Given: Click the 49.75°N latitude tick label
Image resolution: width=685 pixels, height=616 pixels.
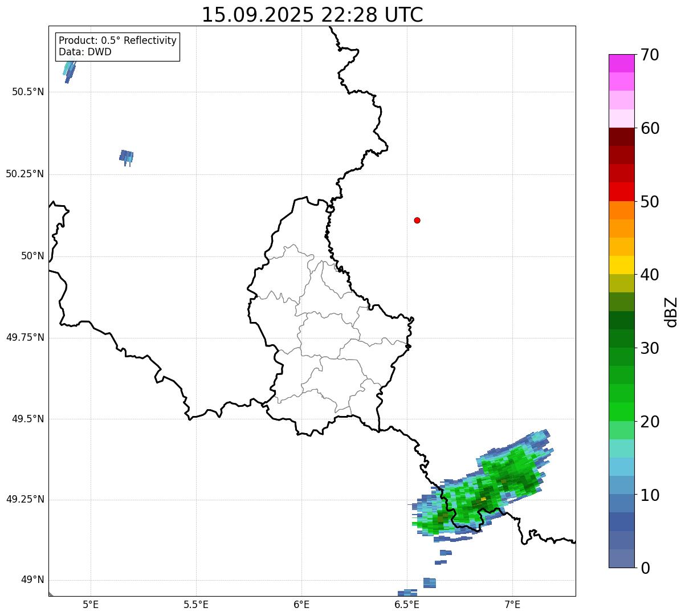Looking at the screenshot, I should pos(25,337).
